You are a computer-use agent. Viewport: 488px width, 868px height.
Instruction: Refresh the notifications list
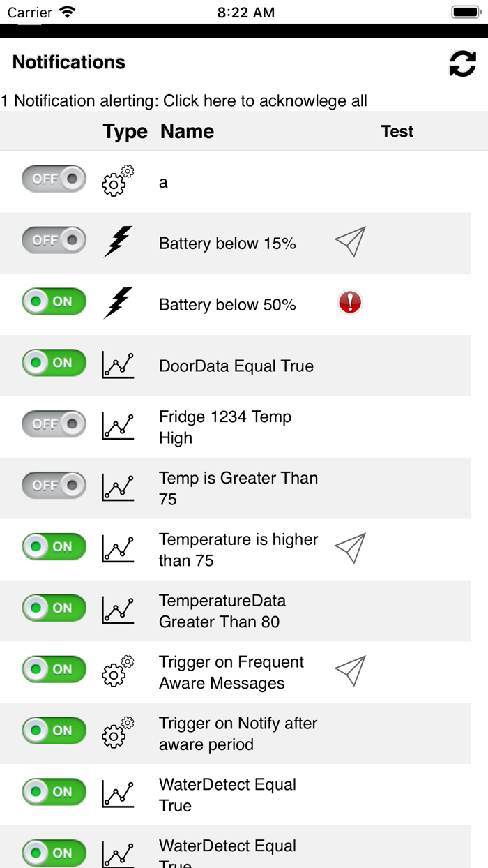tap(462, 62)
